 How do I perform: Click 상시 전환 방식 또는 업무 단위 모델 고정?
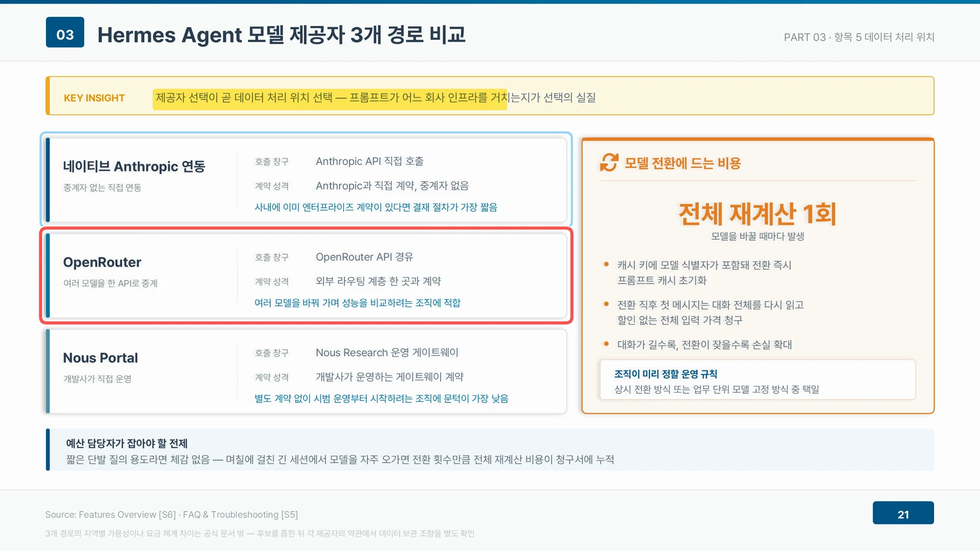coord(717,389)
